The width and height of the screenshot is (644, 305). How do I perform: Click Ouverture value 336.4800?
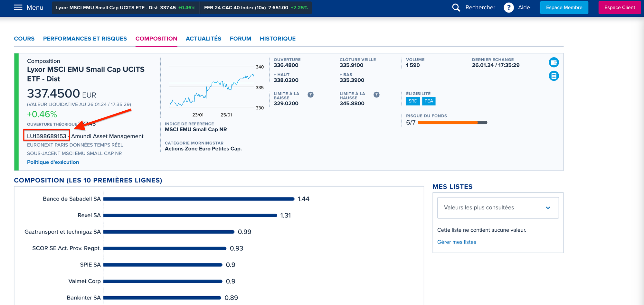286,65
